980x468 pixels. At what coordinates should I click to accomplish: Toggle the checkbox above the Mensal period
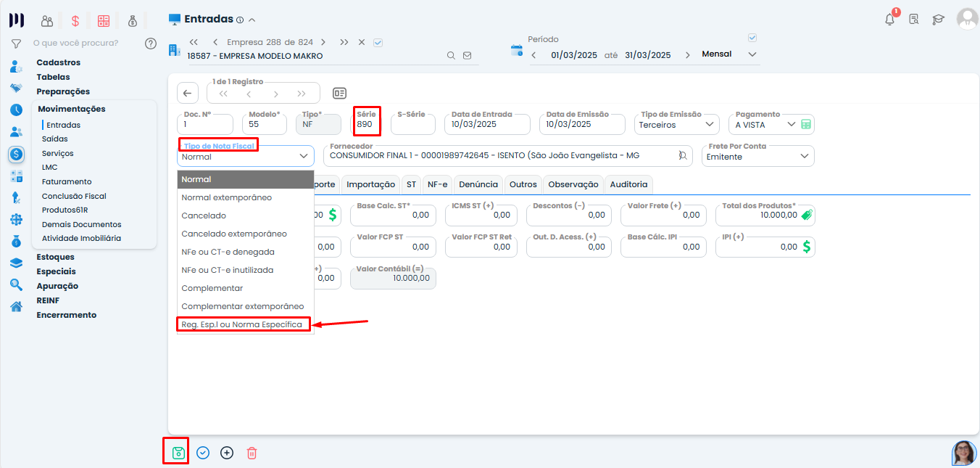752,38
